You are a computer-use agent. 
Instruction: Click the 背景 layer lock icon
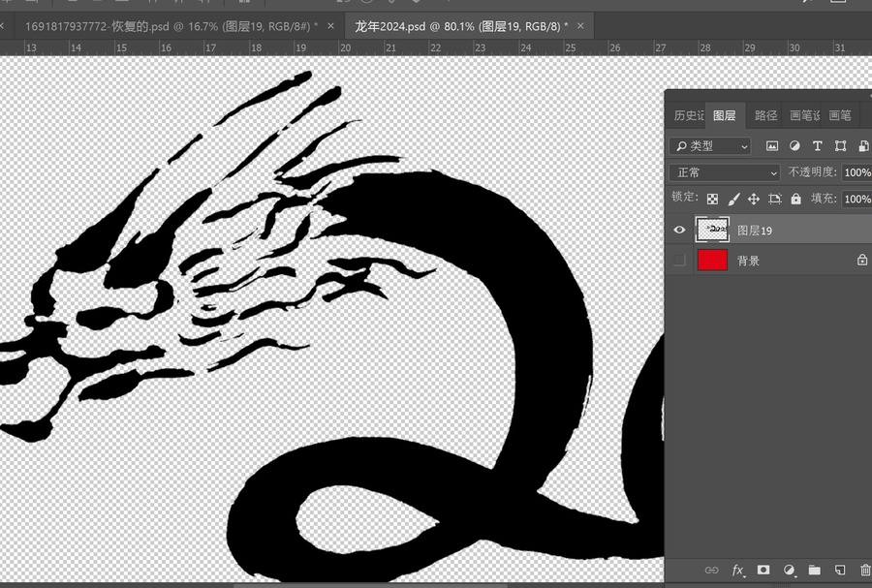[x=862, y=260]
